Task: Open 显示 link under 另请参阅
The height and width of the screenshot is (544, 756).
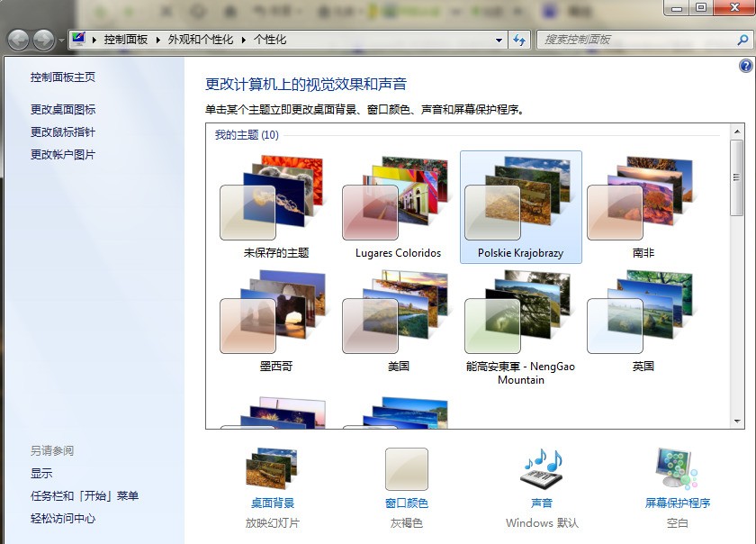Action: [x=41, y=474]
